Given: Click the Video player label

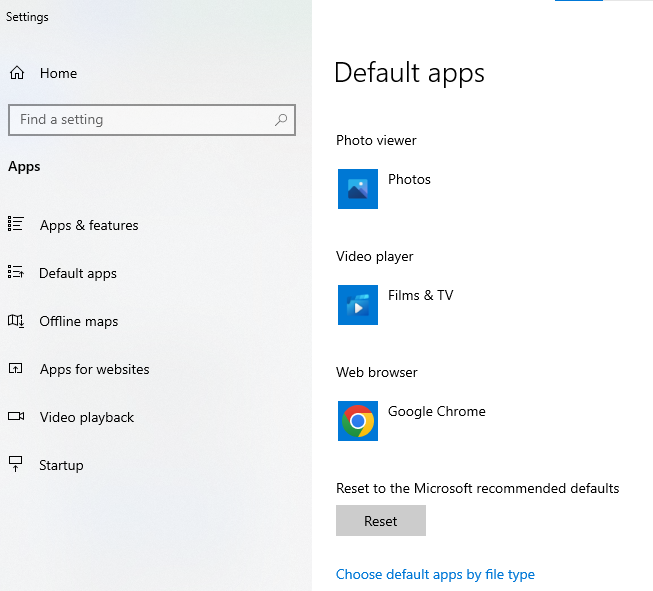Looking at the screenshot, I should (375, 257).
